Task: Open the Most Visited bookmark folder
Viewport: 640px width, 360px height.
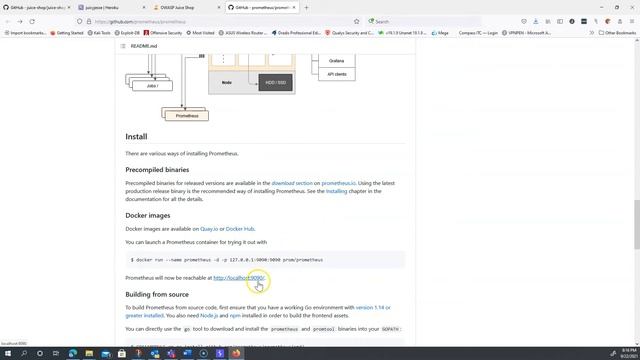Action: (x=200, y=33)
